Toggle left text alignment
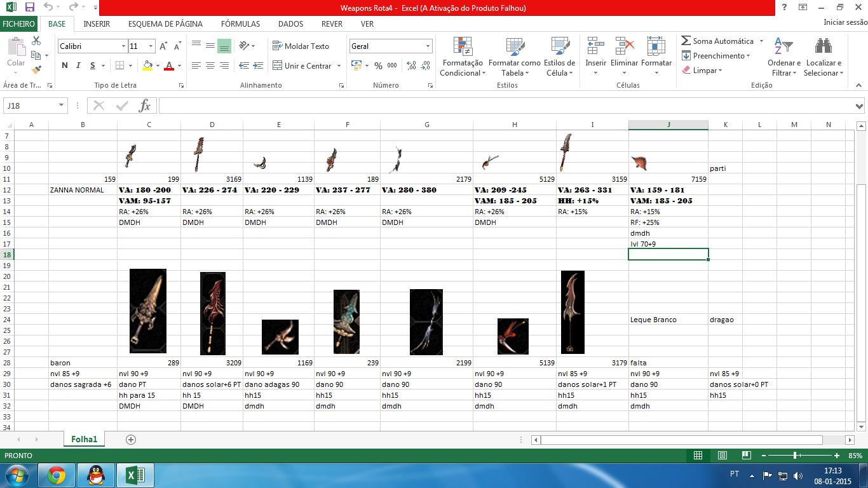The image size is (868, 488). tap(196, 65)
